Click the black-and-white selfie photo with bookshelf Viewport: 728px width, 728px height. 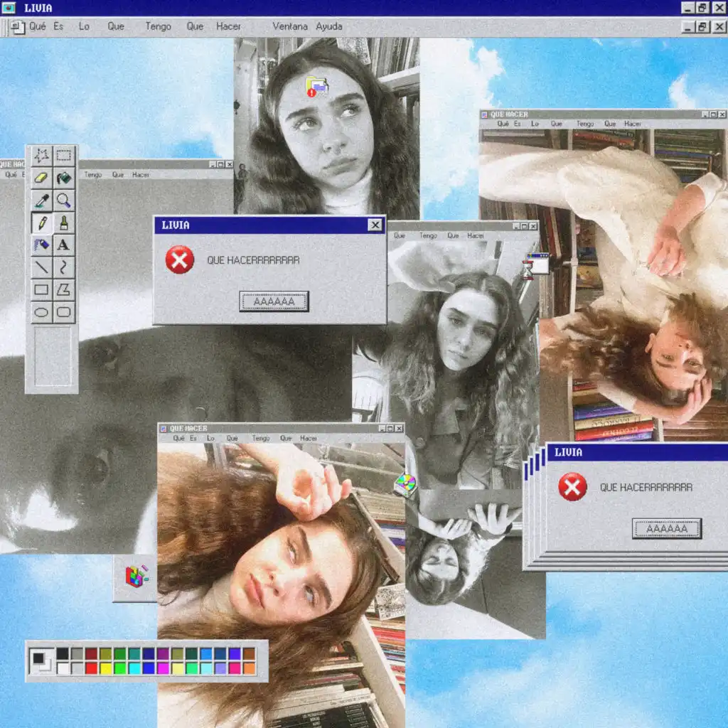pyautogui.click(x=327, y=125)
